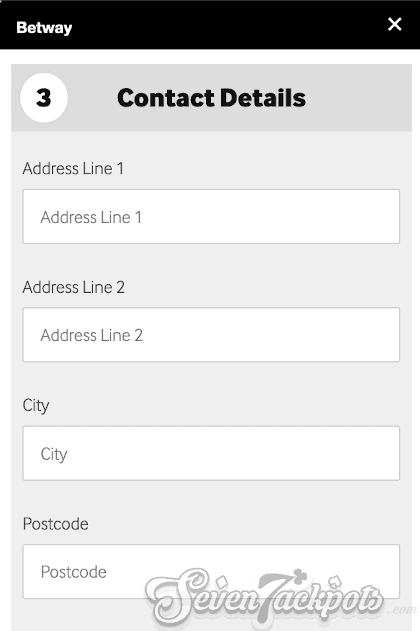
Task: Focus the Address Line 1 input field
Action: [x=211, y=217]
